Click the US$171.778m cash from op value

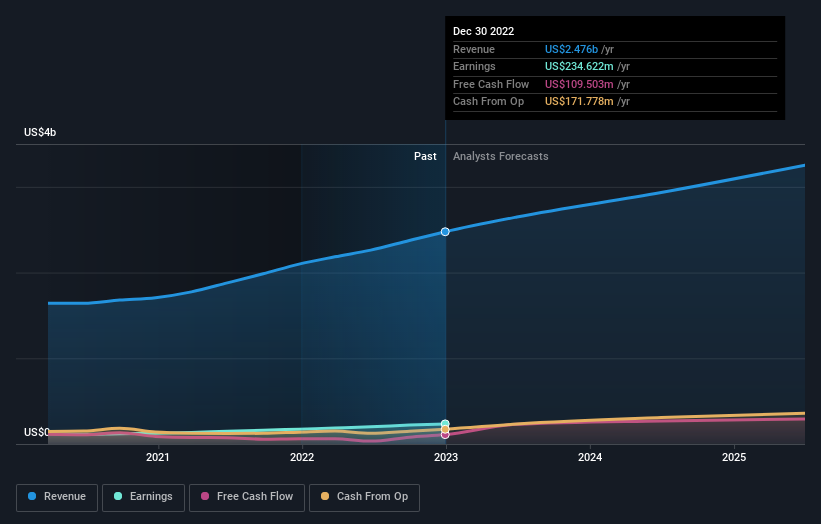point(579,102)
